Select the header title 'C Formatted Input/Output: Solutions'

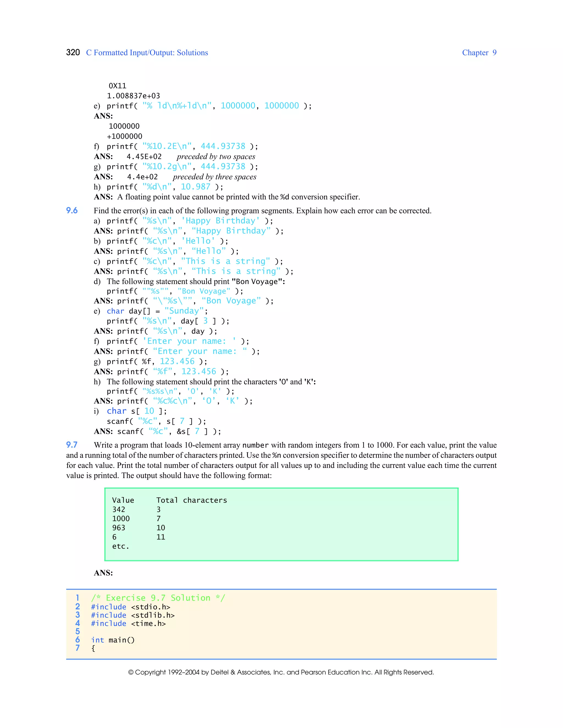pyautogui.click(x=147, y=53)
